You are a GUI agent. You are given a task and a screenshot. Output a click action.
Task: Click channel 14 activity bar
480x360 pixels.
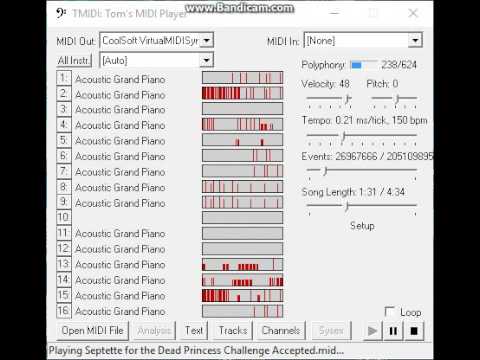pos(242,280)
